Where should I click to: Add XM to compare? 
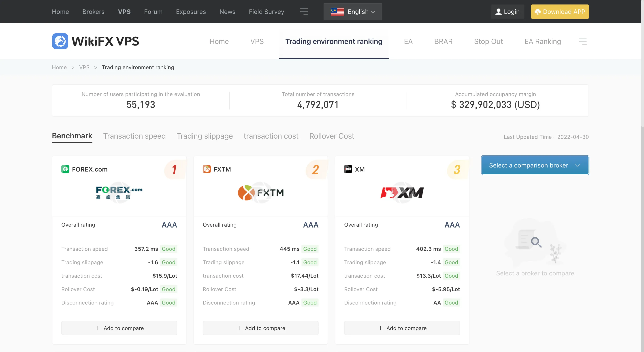pos(402,328)
